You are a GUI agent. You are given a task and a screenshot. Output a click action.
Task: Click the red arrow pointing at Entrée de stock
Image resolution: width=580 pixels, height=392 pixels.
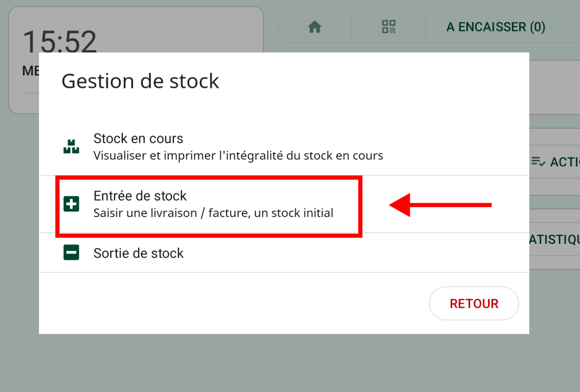(440, 205)
